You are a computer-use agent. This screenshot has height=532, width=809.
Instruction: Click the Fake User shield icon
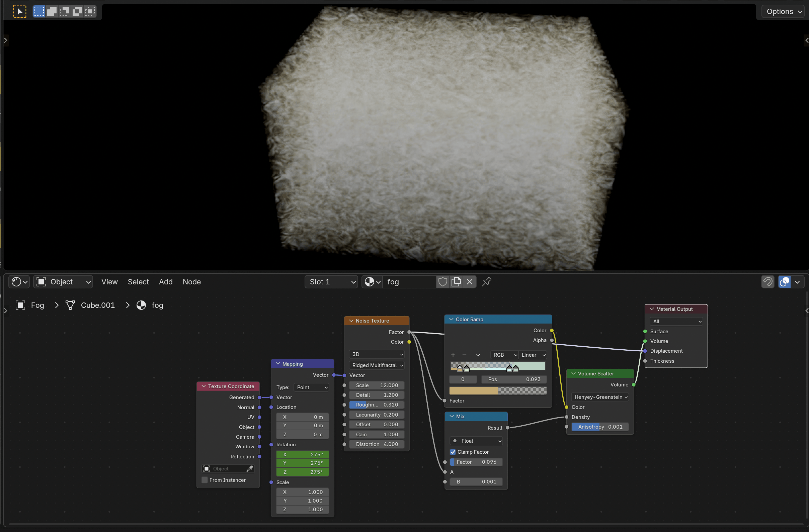coord(442,282)
